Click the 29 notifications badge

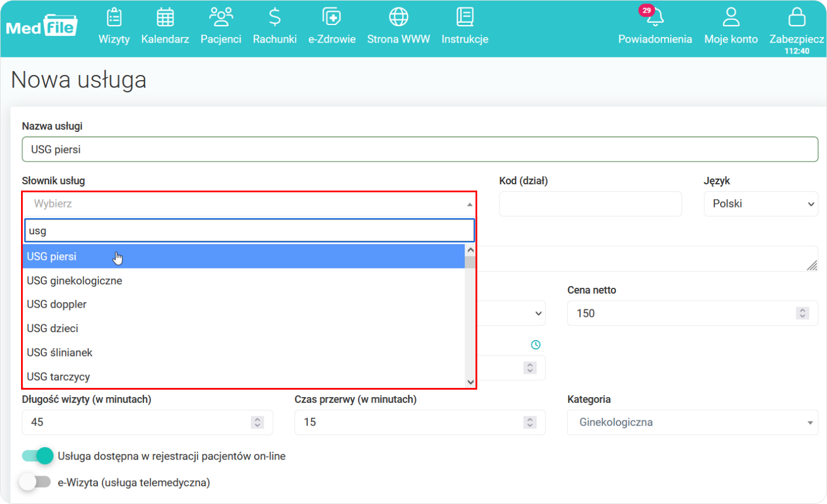tap(647, 10)
